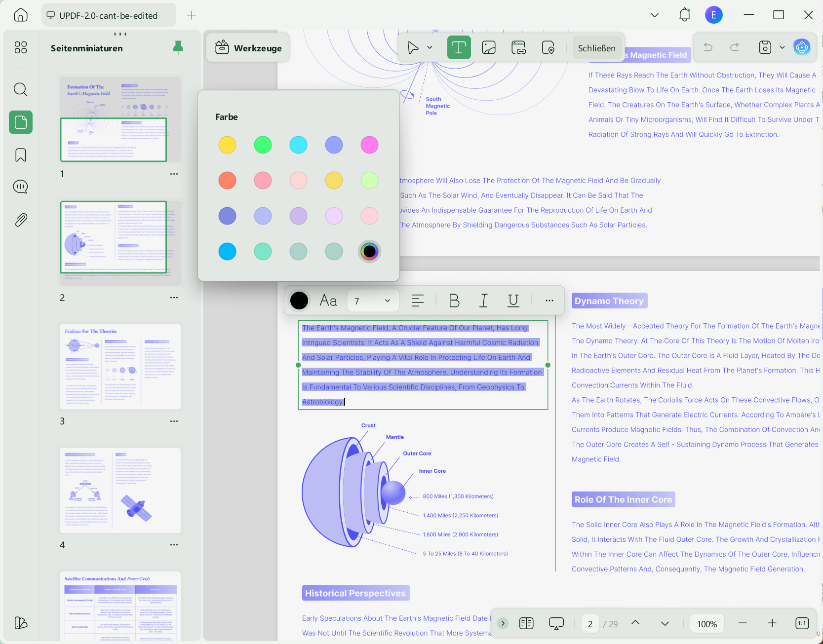Screen dimensions: 823x644
Task: Open the notifications bell
Action: 684,15
